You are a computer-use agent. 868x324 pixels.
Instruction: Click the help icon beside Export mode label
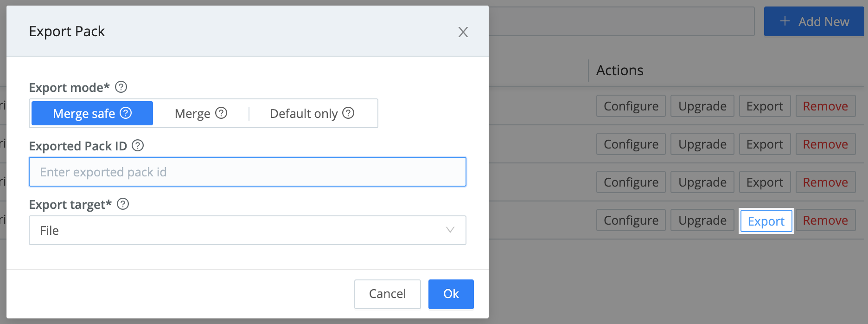point(121,87)
